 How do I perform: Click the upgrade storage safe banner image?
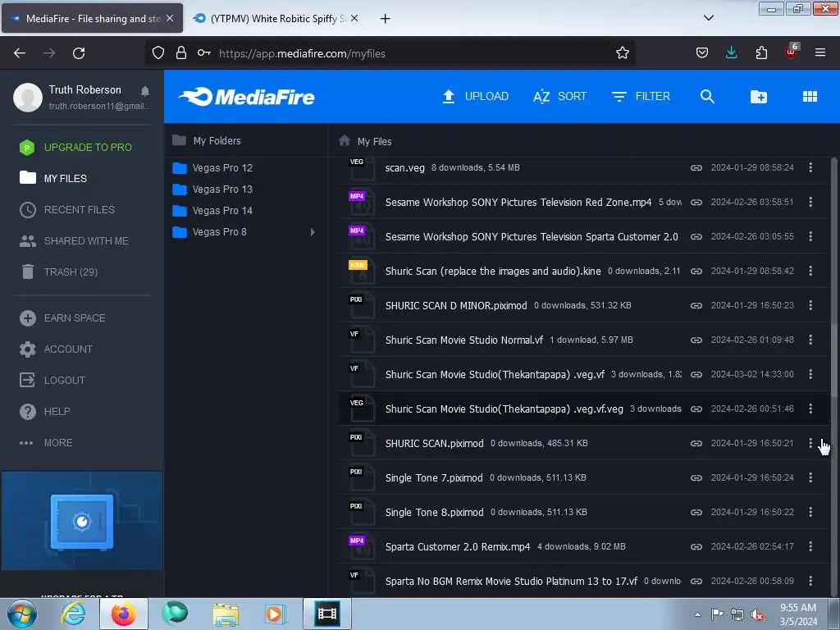coord(82,521)
